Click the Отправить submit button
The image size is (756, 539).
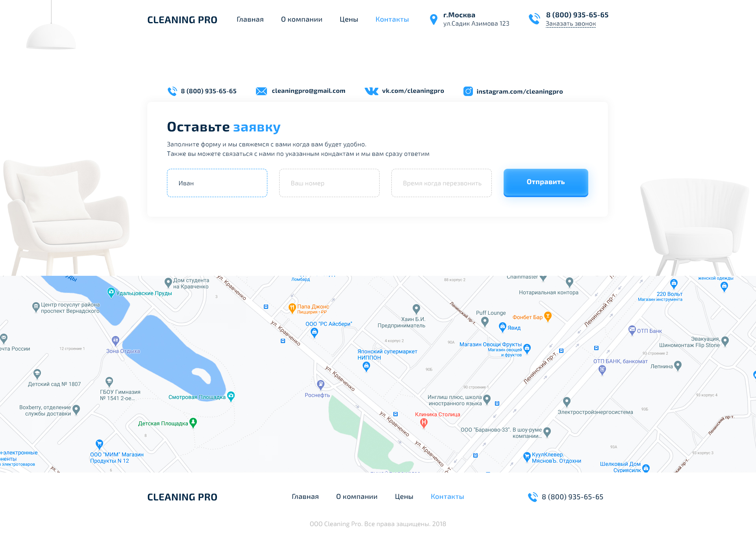pos(546,183)
